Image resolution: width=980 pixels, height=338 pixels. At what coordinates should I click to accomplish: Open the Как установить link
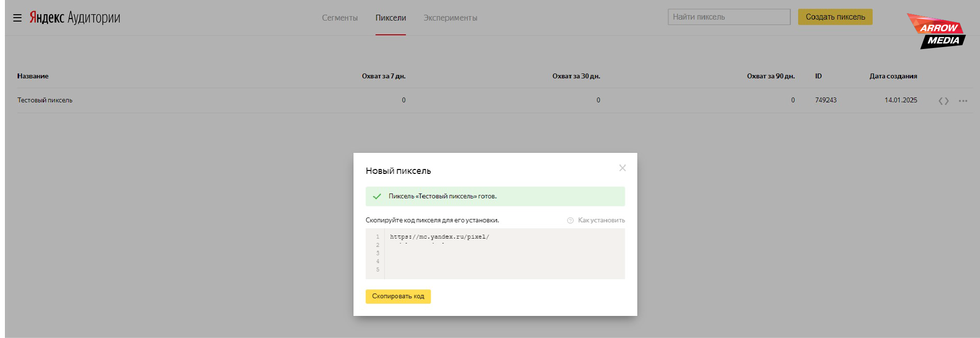click(x=601, y=220)
